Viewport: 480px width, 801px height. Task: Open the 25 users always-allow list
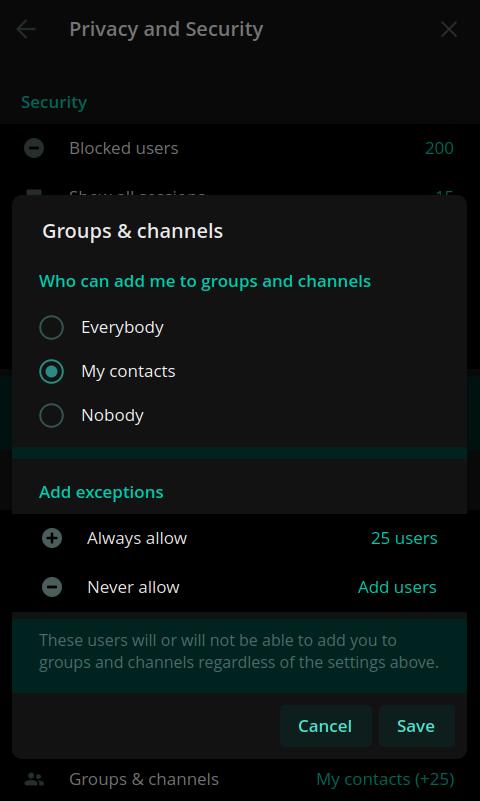[404, 538]
